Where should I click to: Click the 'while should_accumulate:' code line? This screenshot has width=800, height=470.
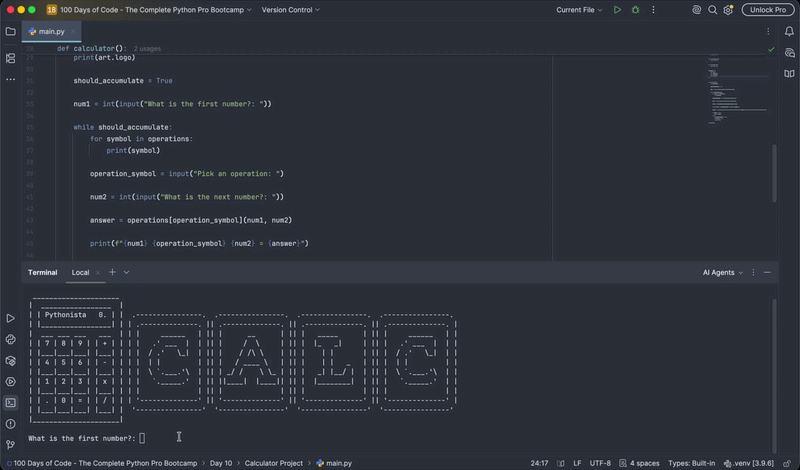pyautogui.click(x=122, y=127)
